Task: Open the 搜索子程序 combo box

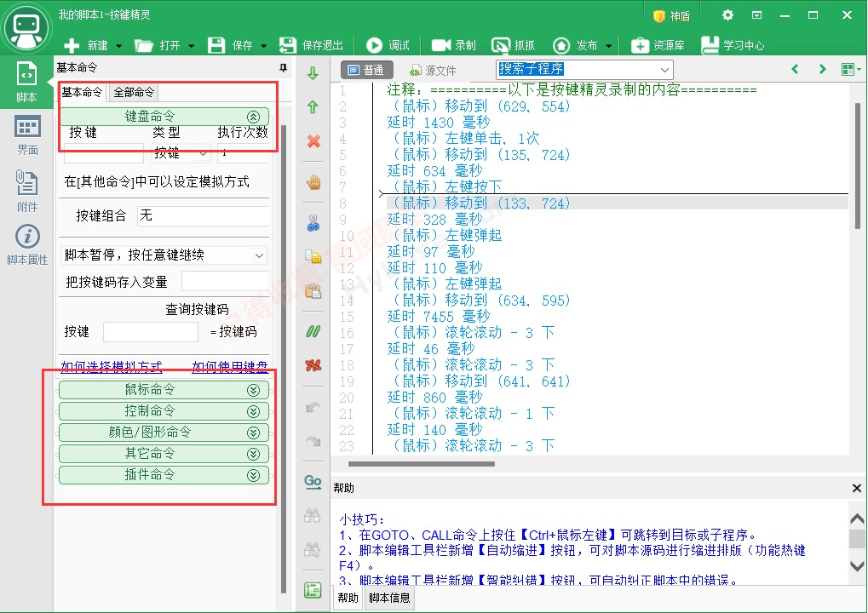Action: tap(584, 69)
